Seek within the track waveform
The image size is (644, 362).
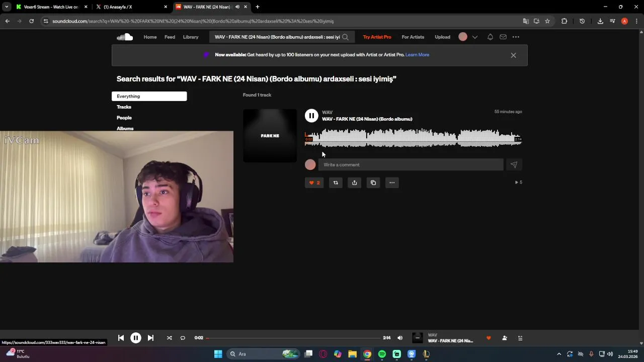[413, 138]
